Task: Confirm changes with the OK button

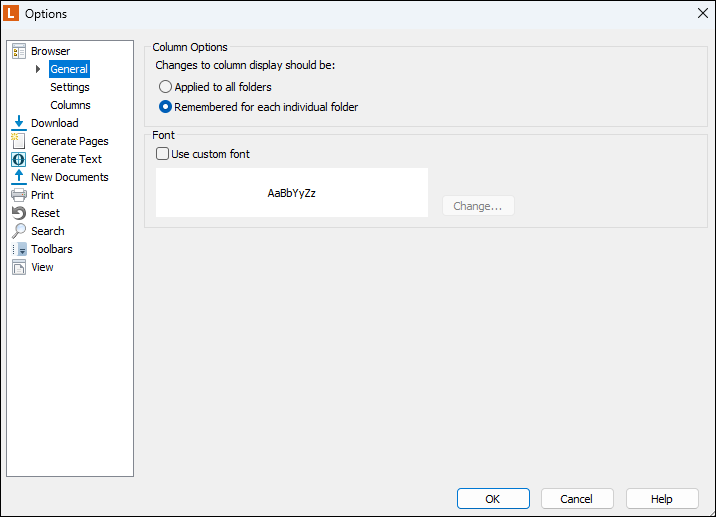Action: [493, 499]
